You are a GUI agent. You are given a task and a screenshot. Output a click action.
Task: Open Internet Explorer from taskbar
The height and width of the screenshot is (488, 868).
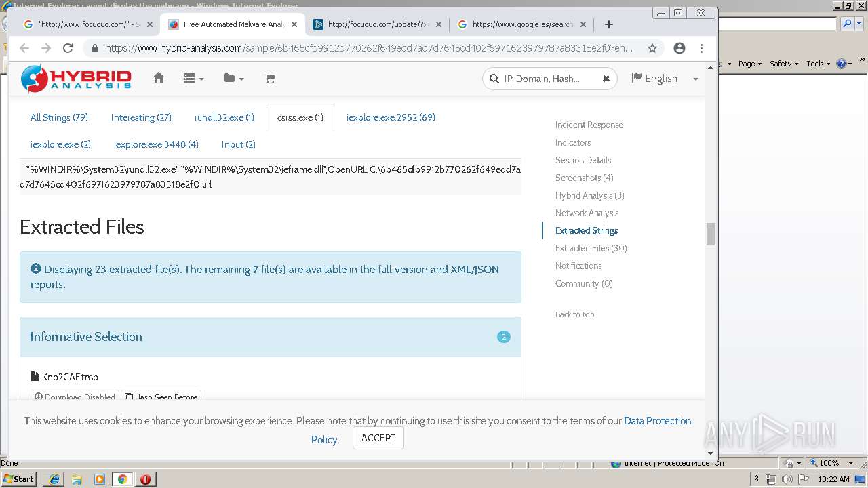pyautogui.click(x=54, y=479)
